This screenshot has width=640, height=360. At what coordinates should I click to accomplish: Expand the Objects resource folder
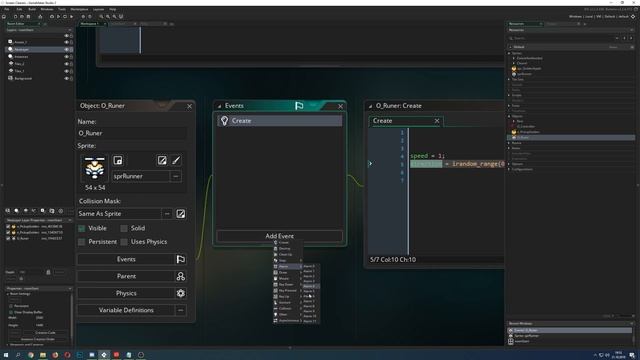[509, 116]
